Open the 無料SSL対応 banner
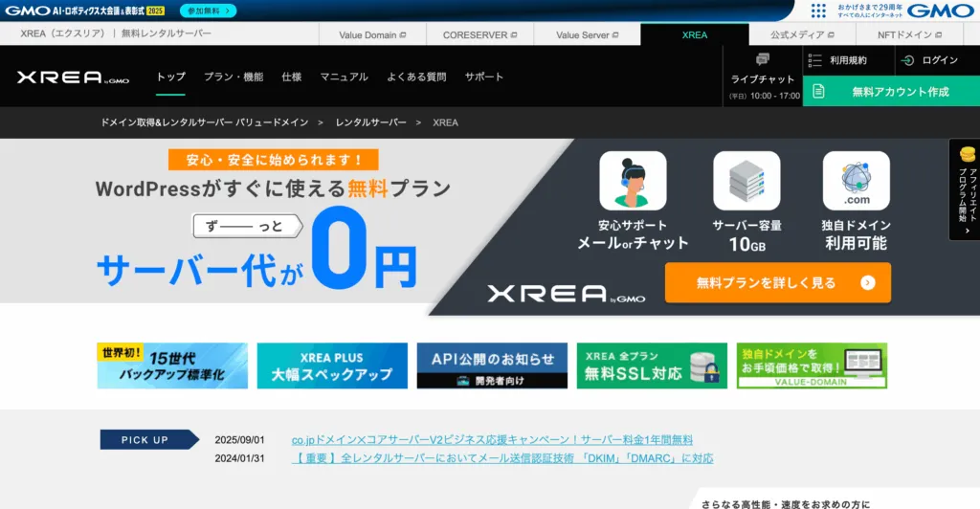This screenshot has height=509, width=980. (652, 365)
